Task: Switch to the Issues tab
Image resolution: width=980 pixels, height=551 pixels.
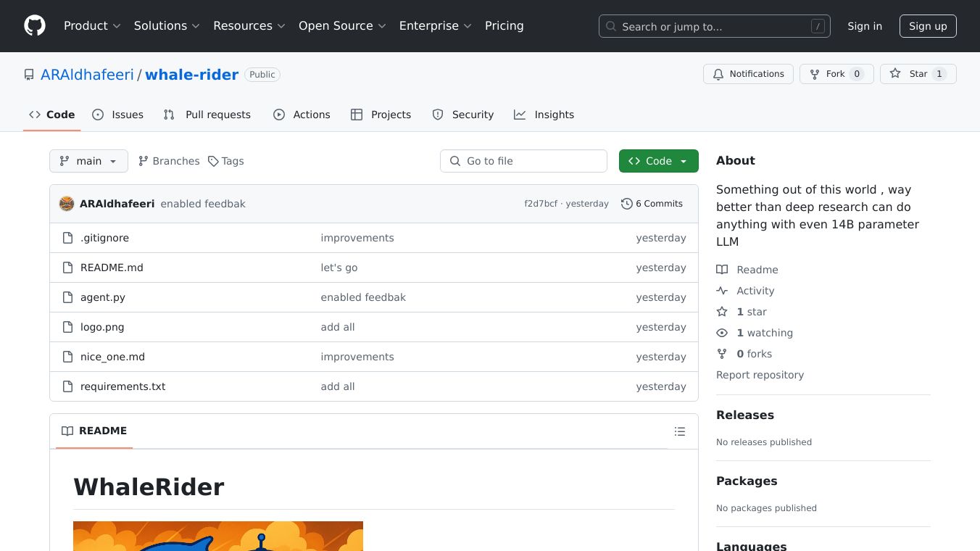Action: pos(118,115)
